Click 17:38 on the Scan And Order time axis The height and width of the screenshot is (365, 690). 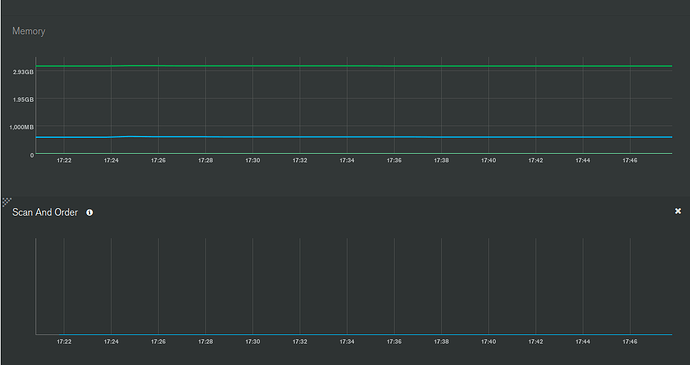[x=441, y=342]
